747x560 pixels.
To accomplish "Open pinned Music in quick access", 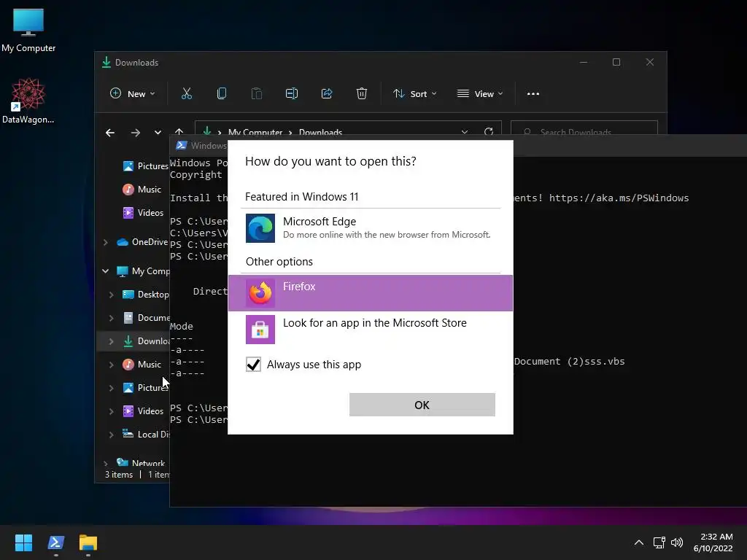I will 142,189.
